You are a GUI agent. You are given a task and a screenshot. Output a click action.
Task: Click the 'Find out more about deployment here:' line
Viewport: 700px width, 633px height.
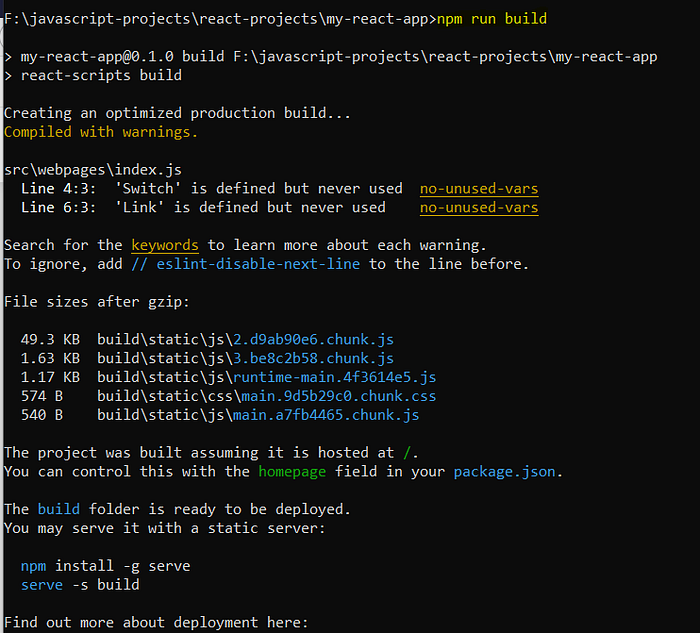click(x=156, y=623)
